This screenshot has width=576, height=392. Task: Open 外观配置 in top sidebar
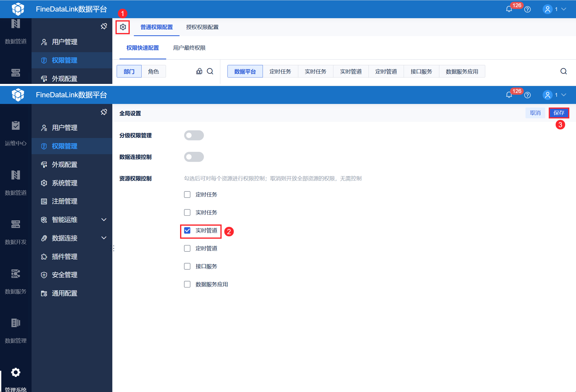(72, 78)
